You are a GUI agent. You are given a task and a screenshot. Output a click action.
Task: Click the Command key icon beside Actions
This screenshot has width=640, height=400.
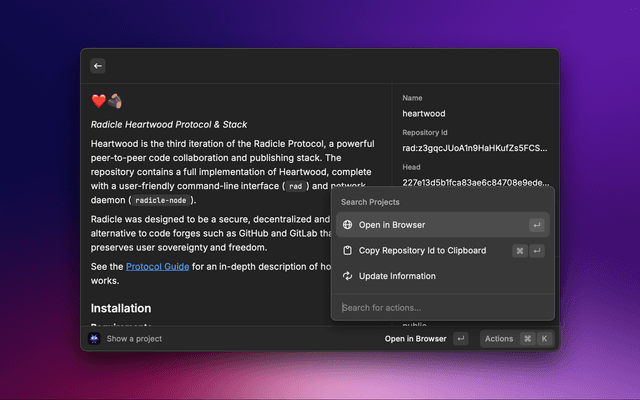coord(527,339)
